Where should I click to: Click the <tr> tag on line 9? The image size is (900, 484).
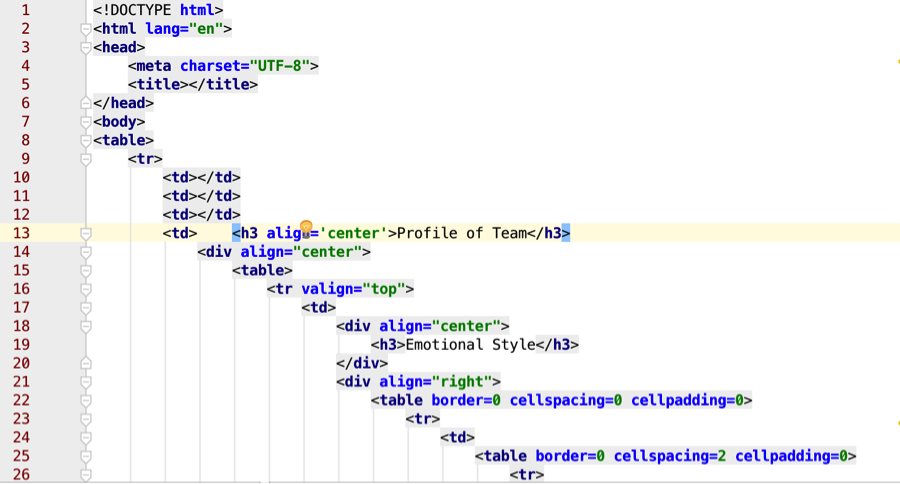click(145, 158)
